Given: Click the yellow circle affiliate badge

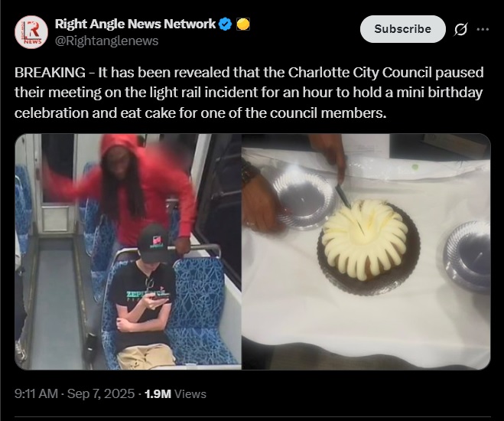Looking at the screenshot, I should 243,24.
